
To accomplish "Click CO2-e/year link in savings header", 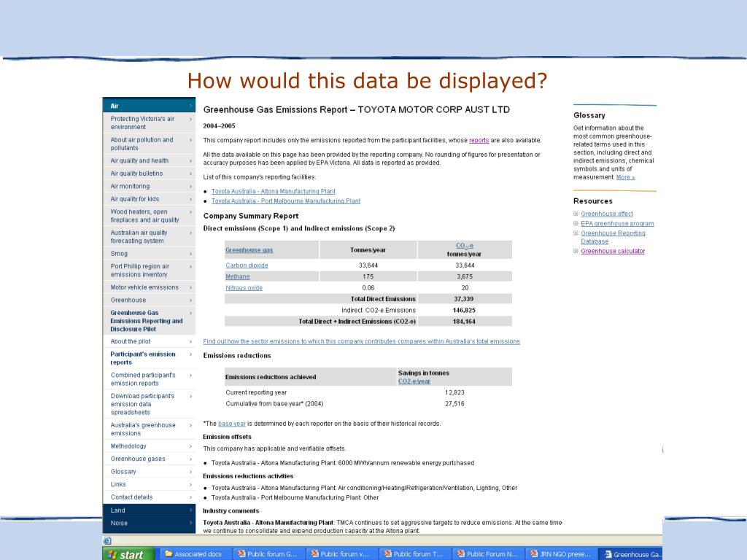I will tap(414, 381).
